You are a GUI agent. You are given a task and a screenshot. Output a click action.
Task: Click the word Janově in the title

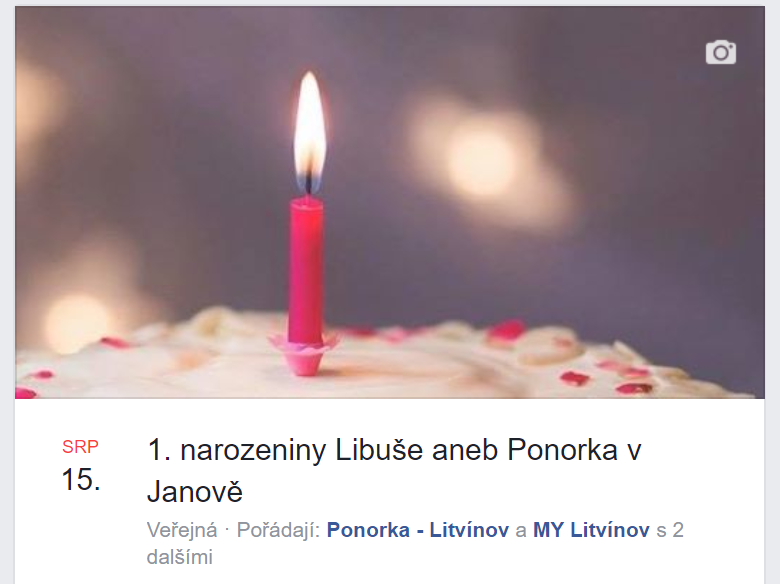tap(195, 491)
